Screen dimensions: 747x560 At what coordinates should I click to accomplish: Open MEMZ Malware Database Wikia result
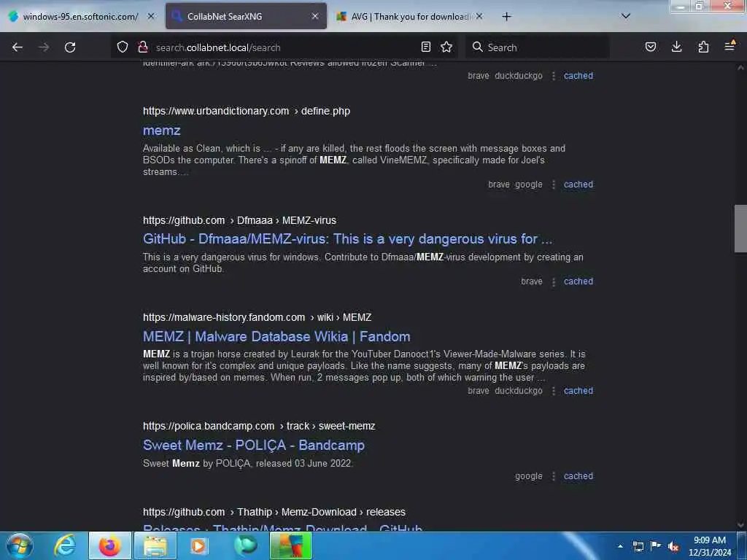(276, 337)
